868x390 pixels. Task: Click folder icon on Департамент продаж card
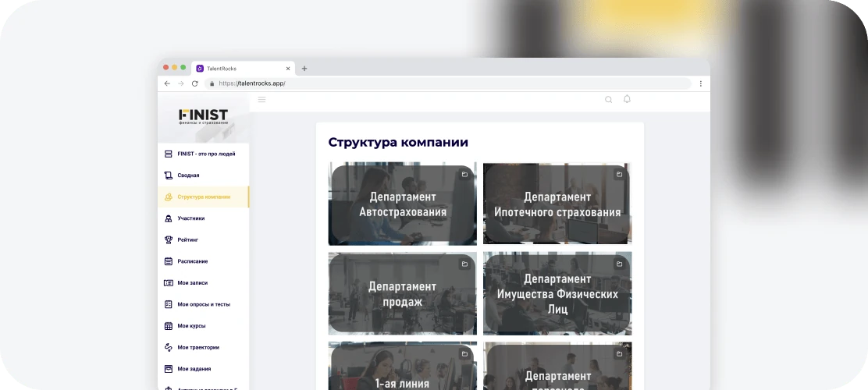tap(464, 264)
